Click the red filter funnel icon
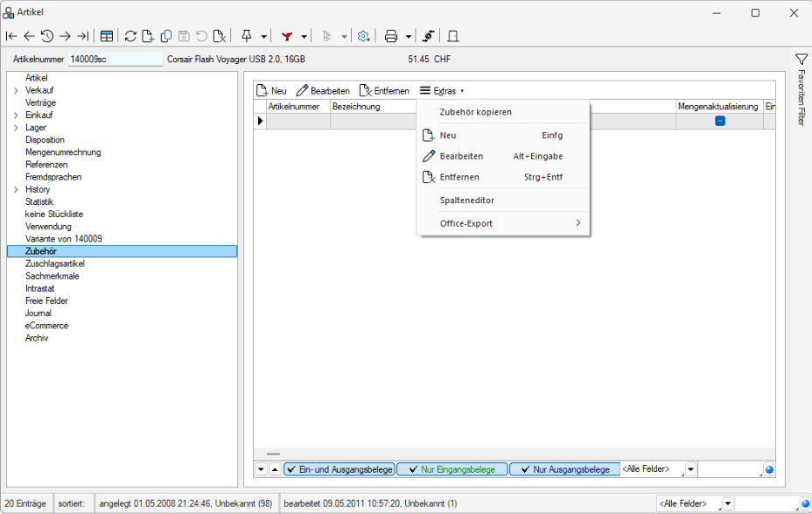812x514 pixels. click(x=286, y=36)
